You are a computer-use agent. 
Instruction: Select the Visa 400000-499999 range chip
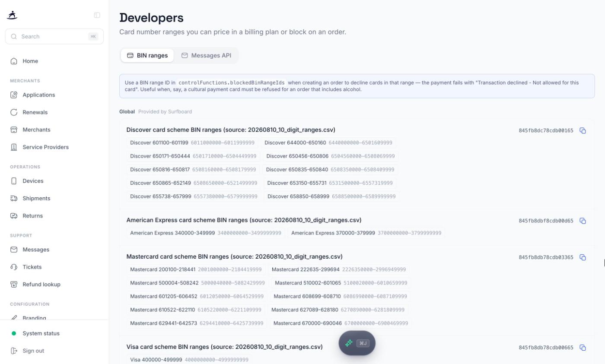click(x=189, y=359)
